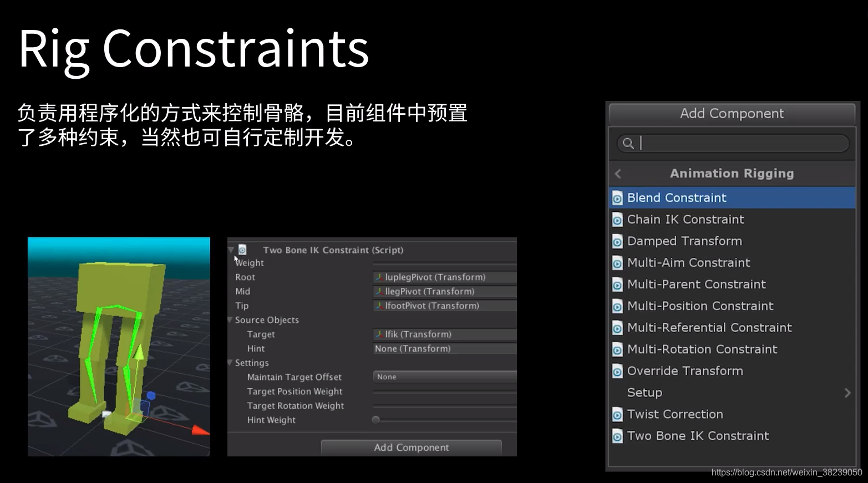The width and height of the screenshot is (868, 483).
Task: Click the Two Bone IK script header icon
Action: click(242, 250)
